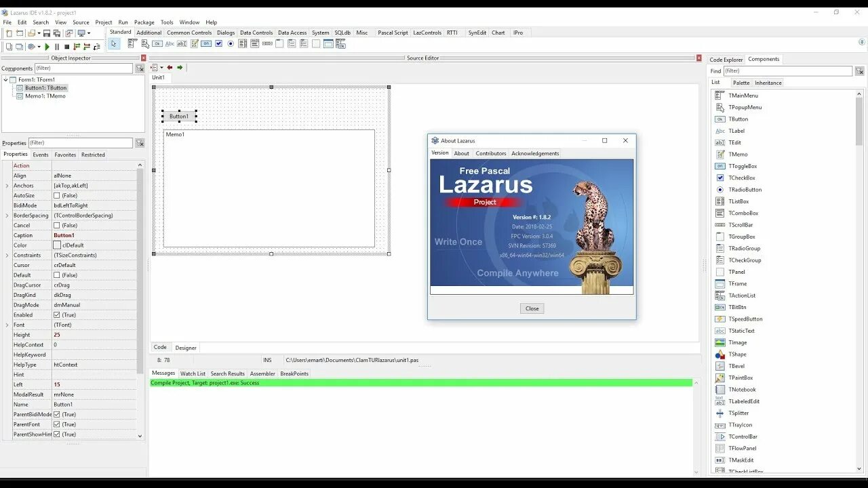
Task: Click the compile Success message line
Action: point(420,383)
